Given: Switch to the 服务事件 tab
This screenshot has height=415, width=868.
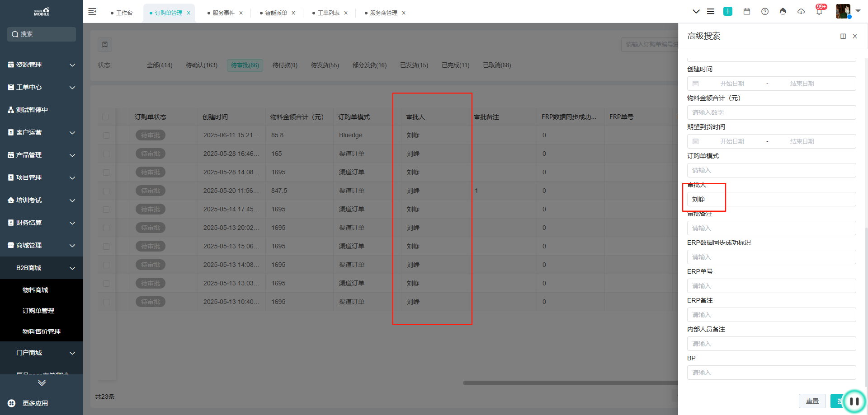Looking at the screenshot, I should pos(224,13).
